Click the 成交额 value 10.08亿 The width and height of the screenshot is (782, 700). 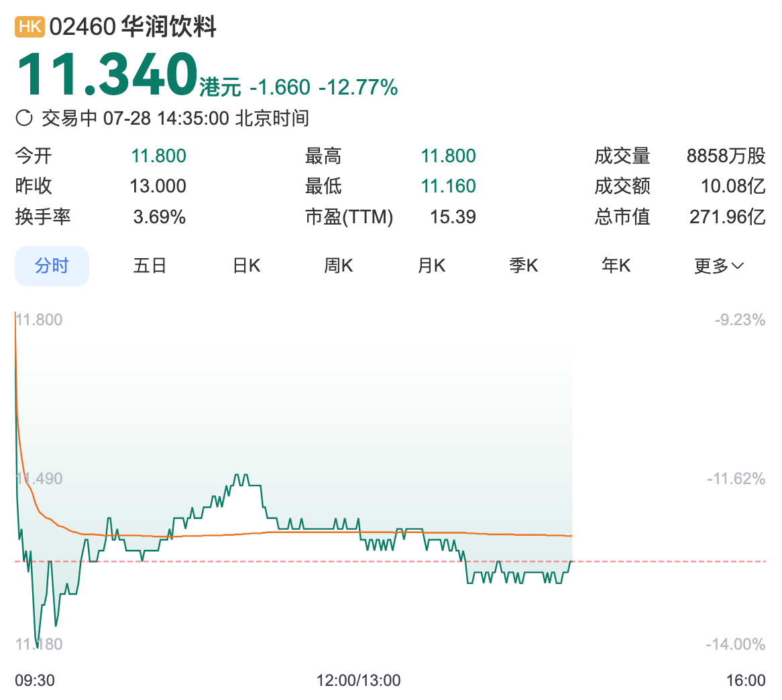point(733,186)
